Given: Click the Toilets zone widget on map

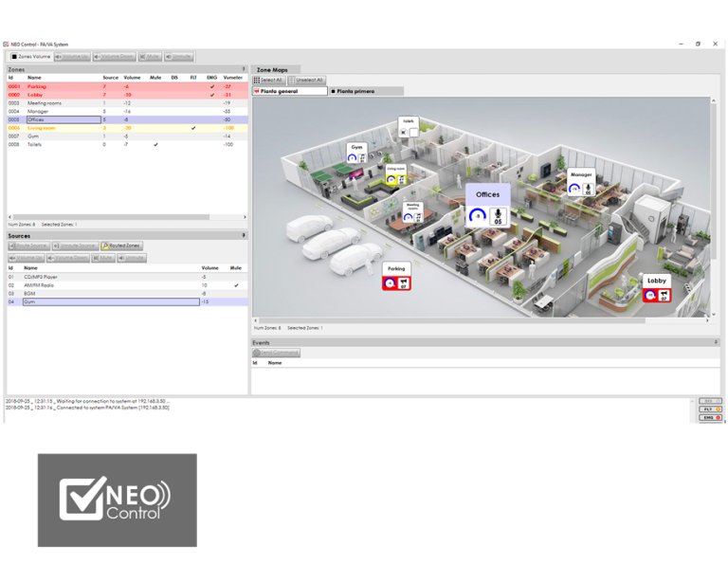Looking at the screenshot, I should click(x=409, y=128).
